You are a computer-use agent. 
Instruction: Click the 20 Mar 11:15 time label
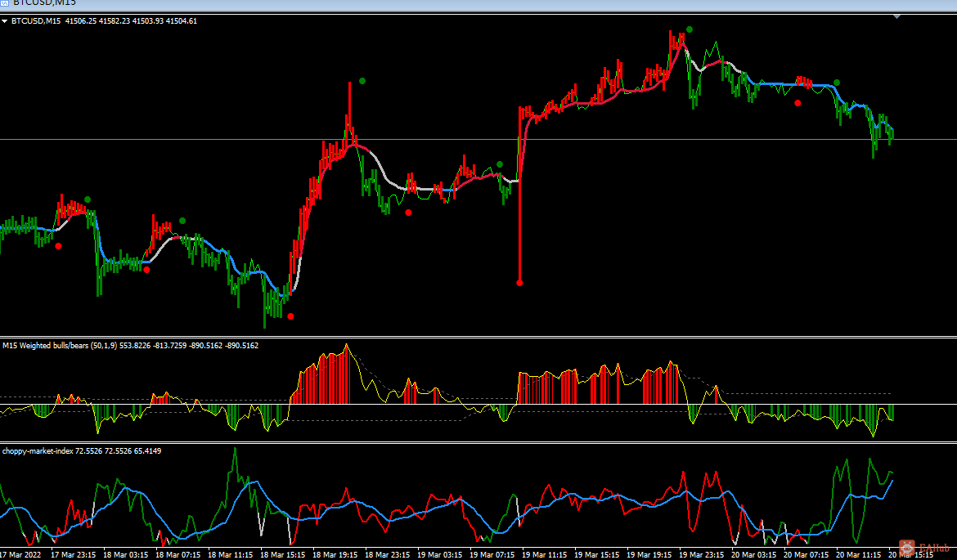click(x=860, y=554)
